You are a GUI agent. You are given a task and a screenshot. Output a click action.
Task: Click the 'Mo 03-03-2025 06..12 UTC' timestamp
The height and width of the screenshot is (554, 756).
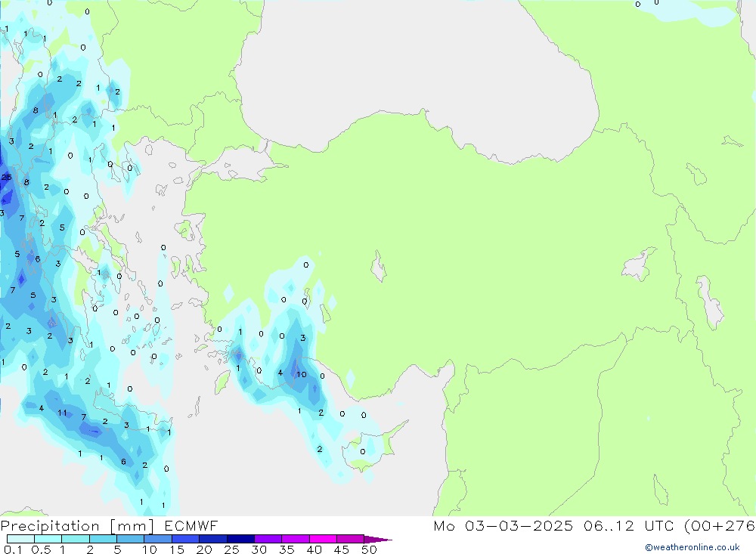(x=556, y=526)
